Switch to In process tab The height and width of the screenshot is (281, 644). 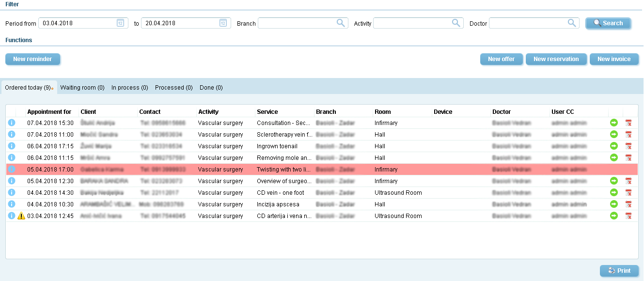(x=129, y=88)
